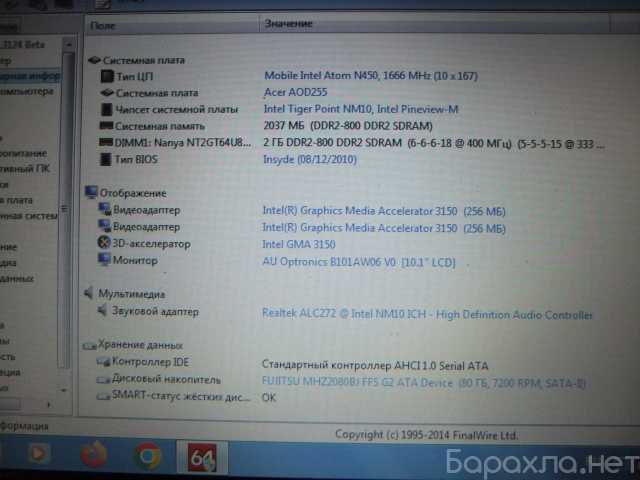Click the Системная память memory icon
Screen dimensions: 640x480
click(x=106, y=126)
